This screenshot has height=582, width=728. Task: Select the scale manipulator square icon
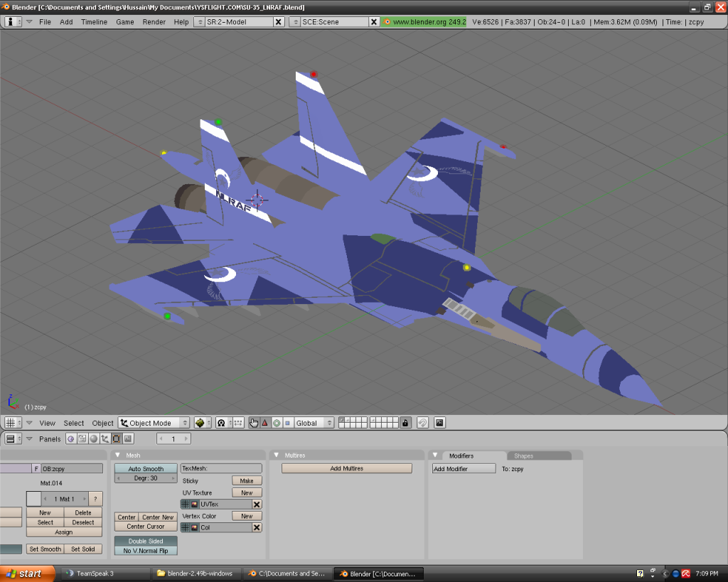pyautogui.click(x=287, y=423)
